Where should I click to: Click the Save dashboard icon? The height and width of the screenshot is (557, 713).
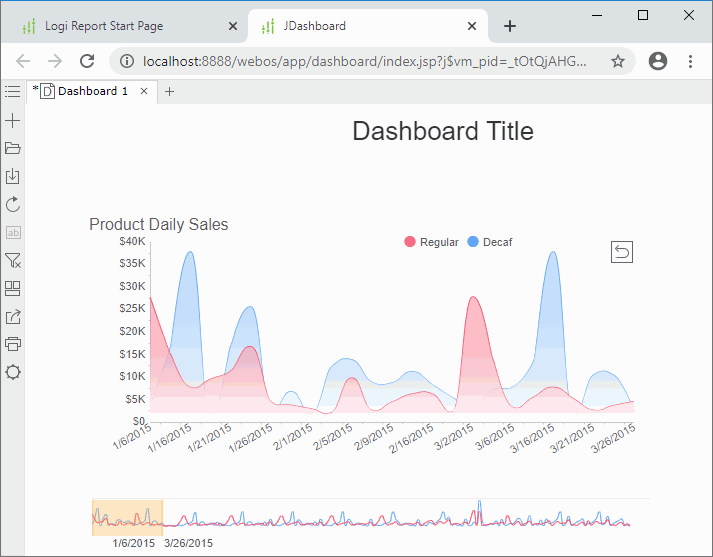coord(13,177)
